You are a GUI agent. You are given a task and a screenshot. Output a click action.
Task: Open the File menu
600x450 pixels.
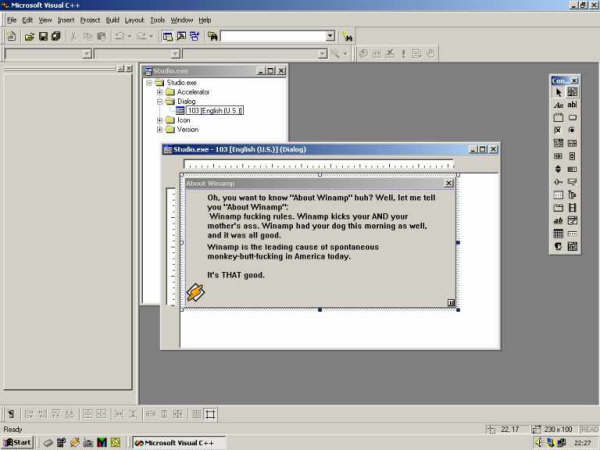(x=12, y=20)
